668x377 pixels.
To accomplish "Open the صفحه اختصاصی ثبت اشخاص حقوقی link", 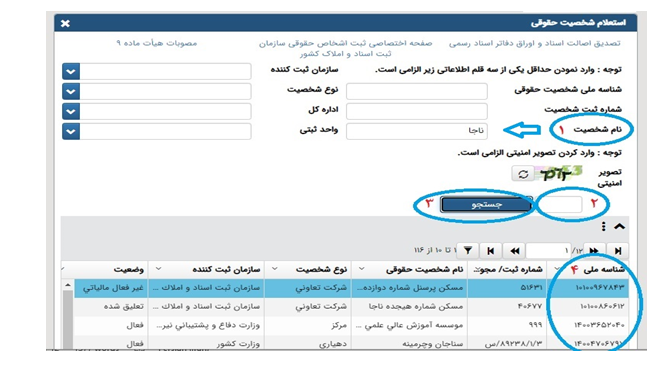I will click(x=345, y=49).
